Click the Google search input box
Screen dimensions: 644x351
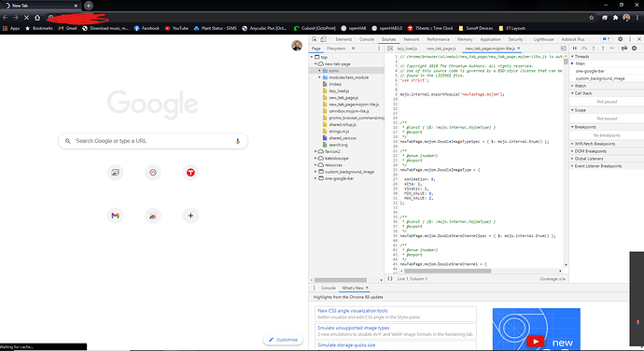pyautogui.click(x=153, y=141)
